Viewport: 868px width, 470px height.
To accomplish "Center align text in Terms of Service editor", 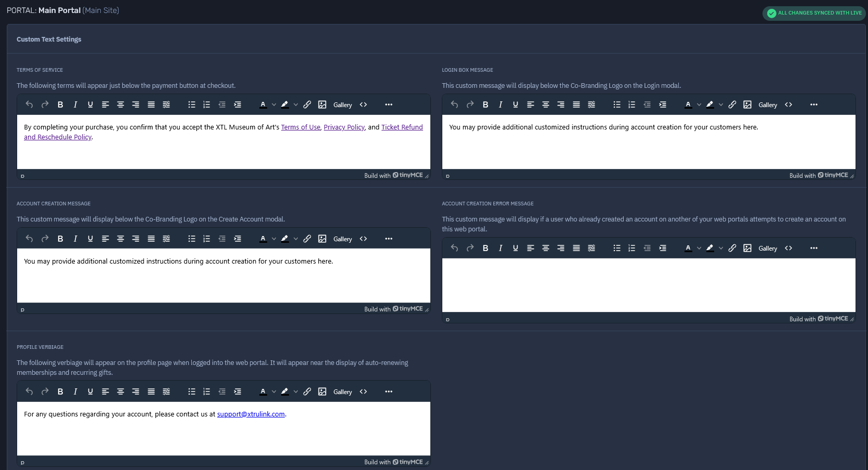I will (121, 105).
